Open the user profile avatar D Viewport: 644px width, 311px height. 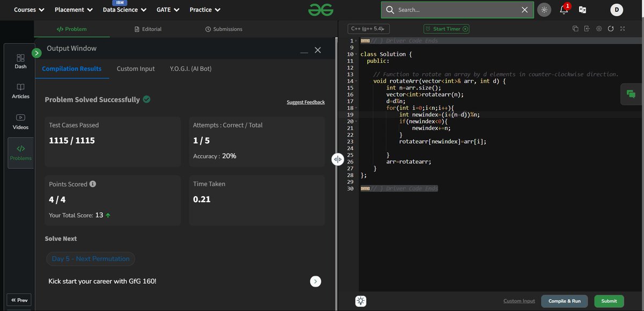point(617,10)
